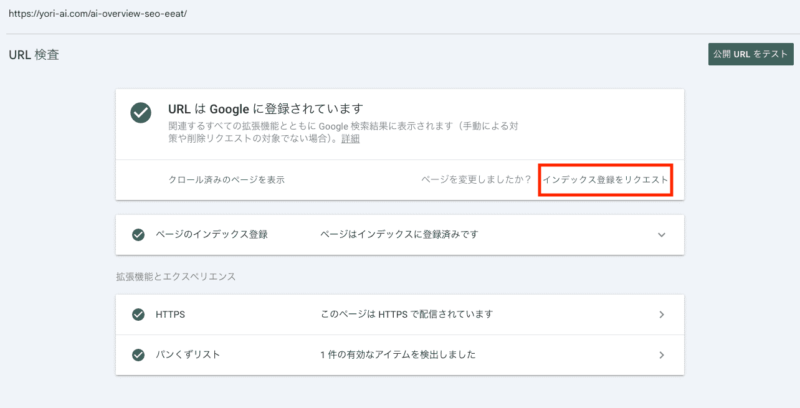Open HTTPS details arrow
Image resolution: width=800 pixels, height=408 pixels.
tap(661, 315)
